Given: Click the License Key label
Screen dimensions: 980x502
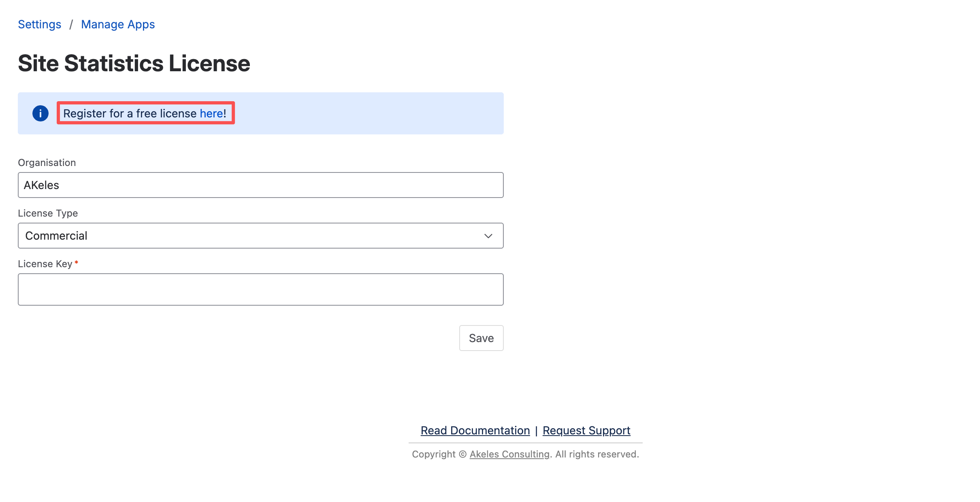Looking at the screenshot, I should click(x=45, y=264).
